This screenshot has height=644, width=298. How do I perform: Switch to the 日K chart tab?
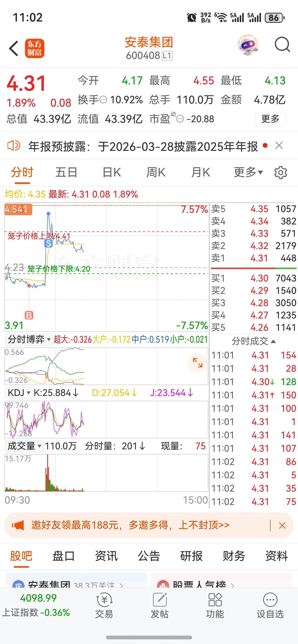[112, 172]
